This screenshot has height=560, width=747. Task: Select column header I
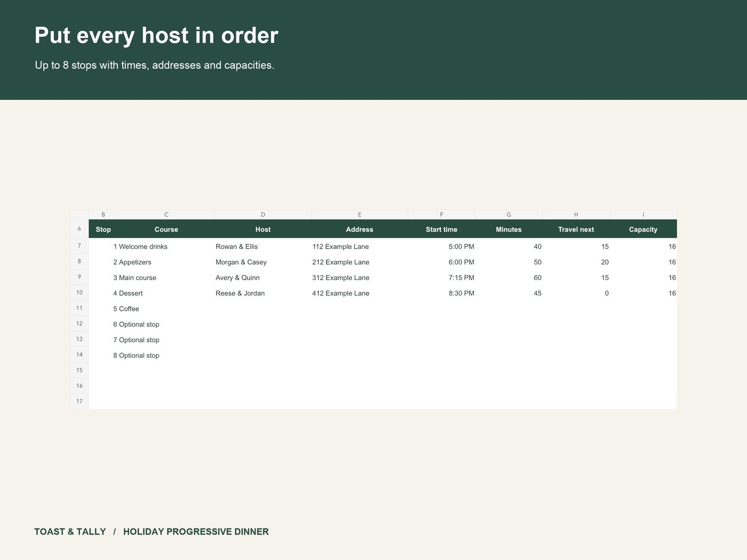click(x=643, y=214)
